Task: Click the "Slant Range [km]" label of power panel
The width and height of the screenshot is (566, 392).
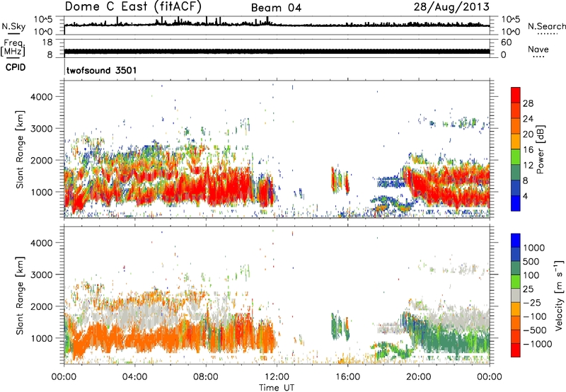Action: pos(20,149)
